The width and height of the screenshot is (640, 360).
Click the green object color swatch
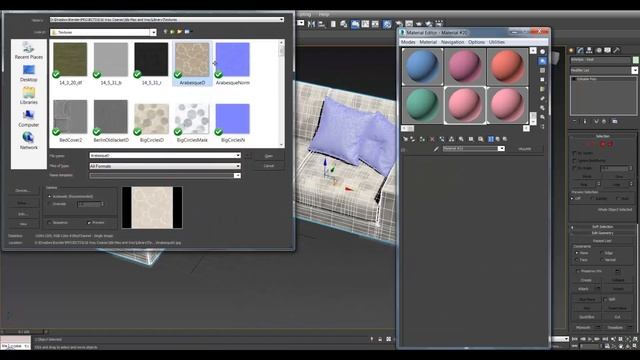(636, 60)
